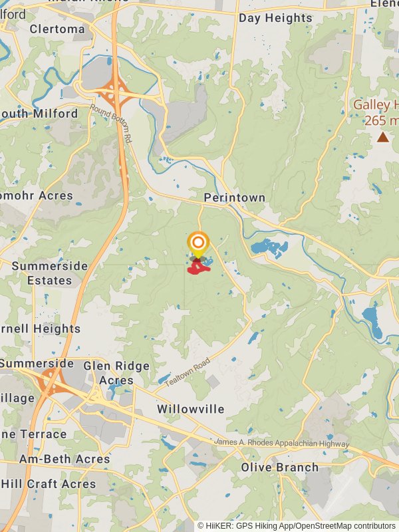Click the Summerside highway interchange
This screenshot has height=532, width=399.
pos(51,381)
